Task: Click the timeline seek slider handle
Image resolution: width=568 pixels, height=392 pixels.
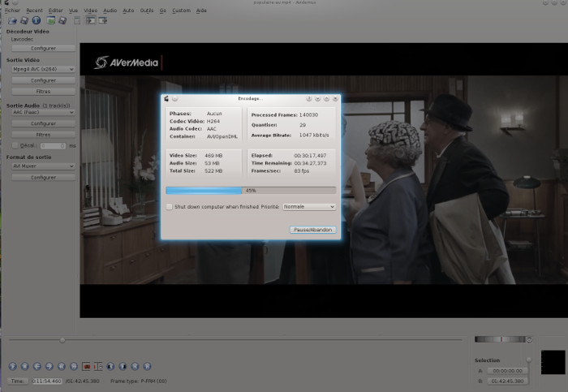Action: click(x=62, y=340)
